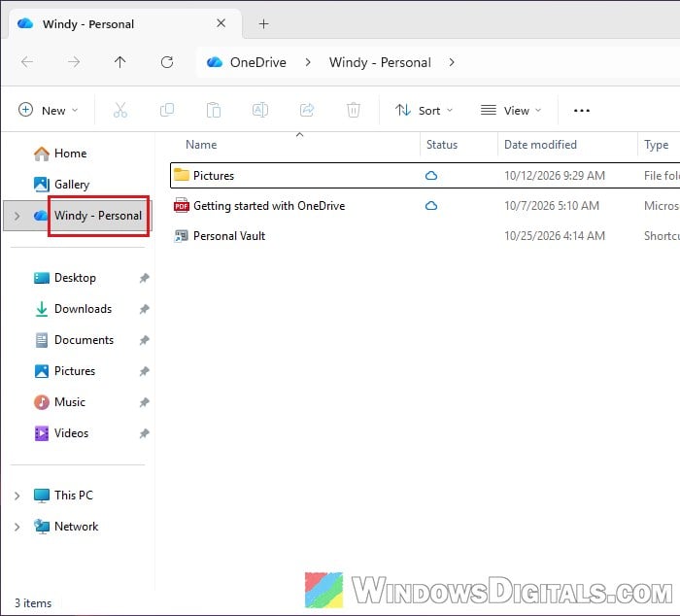This screenshot has height=616, width=680.
Task: Open a new File Explorer tab
Action: tap(263, 24)
